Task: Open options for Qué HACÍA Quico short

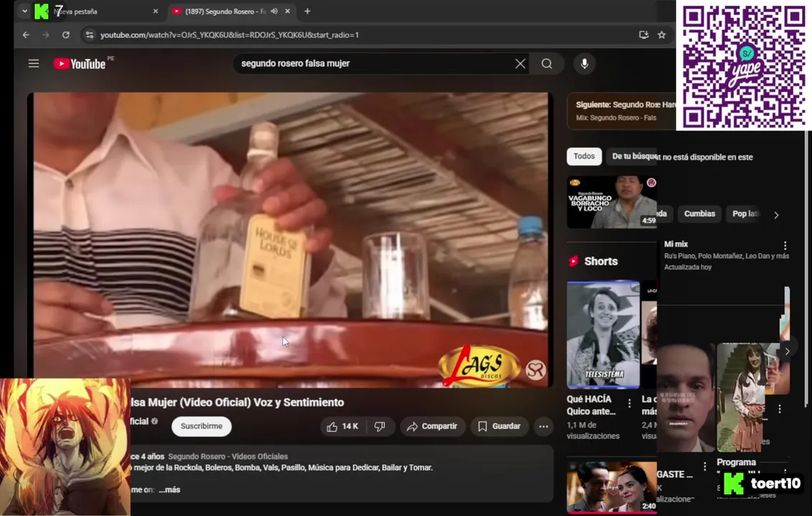Action: tap(629, 403)
